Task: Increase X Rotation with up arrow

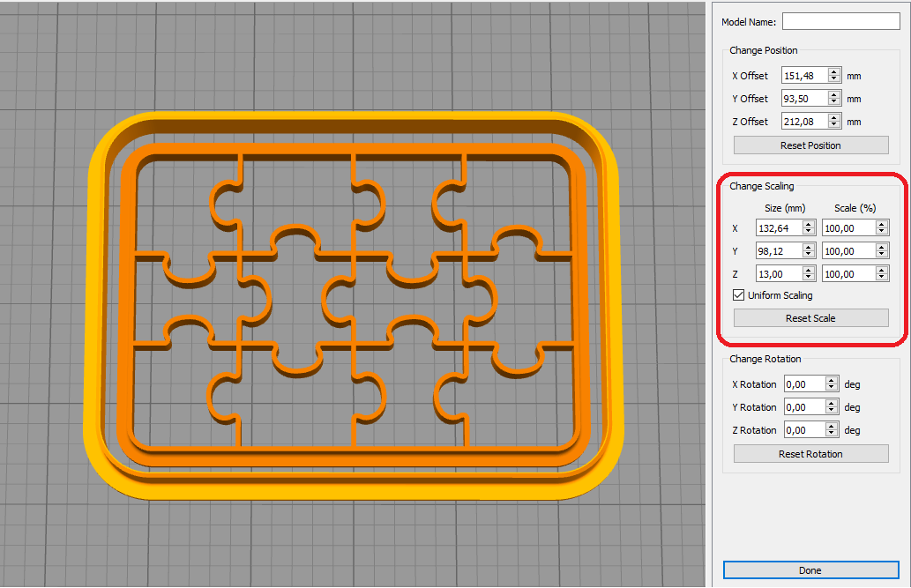Action: click(x=832, y=381)
